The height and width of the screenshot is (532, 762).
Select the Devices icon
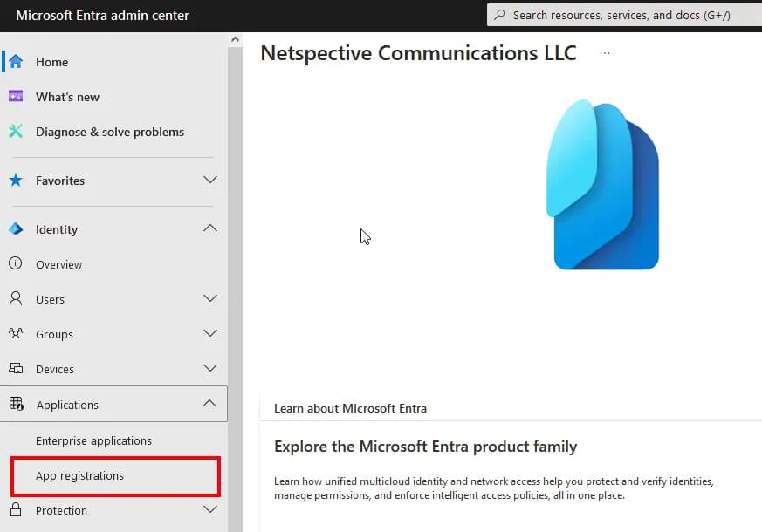(16, 368)
